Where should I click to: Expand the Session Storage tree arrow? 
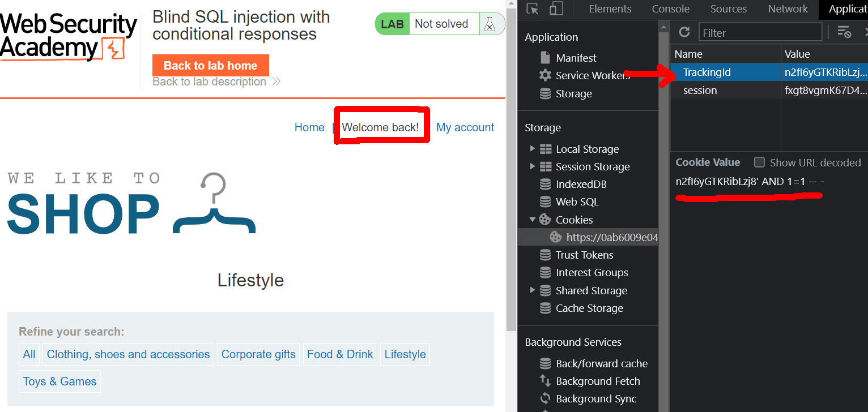pos(532,166)
